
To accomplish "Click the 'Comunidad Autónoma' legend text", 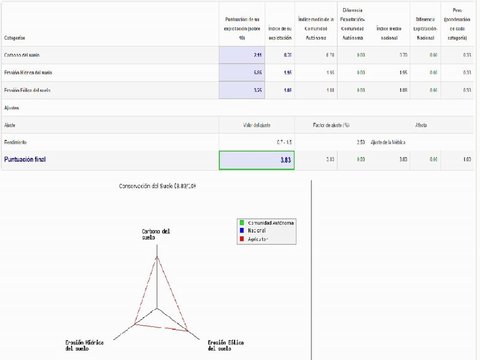I will point(271,223).
